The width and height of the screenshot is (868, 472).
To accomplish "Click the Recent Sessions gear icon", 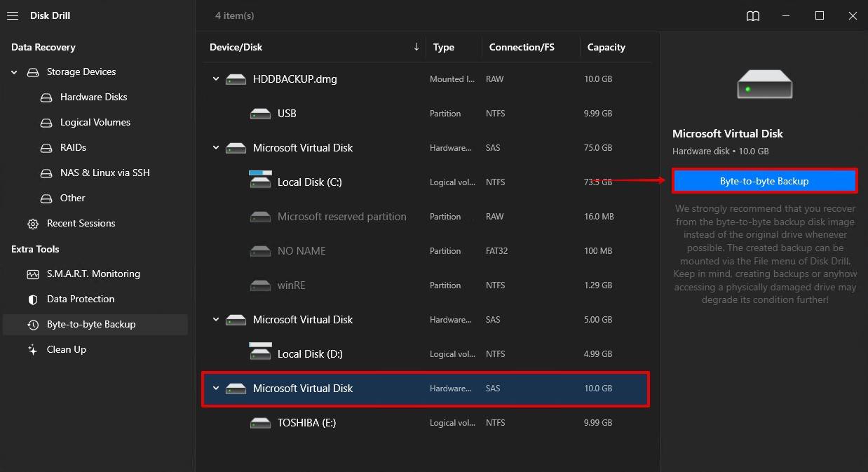I will (33, 224).
